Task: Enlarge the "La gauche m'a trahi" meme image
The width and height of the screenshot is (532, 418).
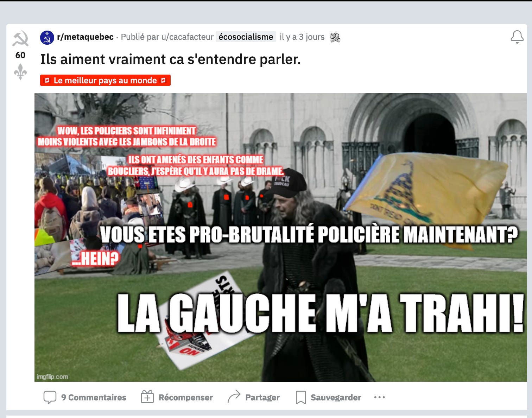Action: tap(280, 237)
